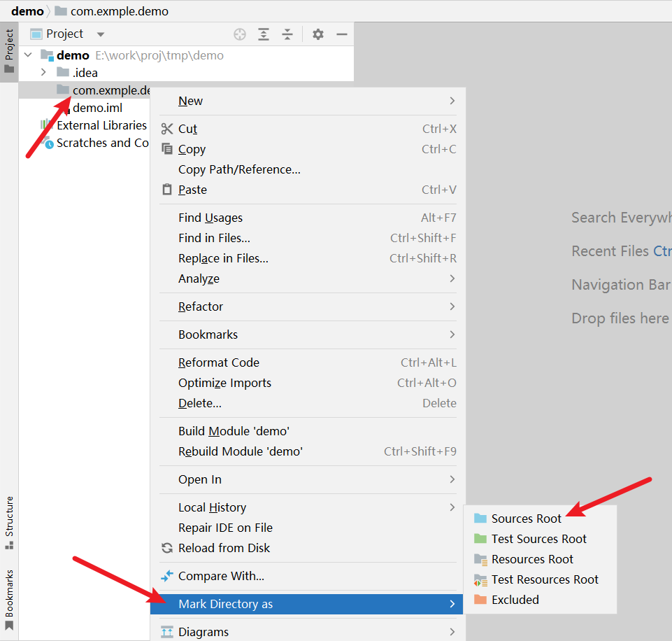Open Project panel gear options
The height and width of the screenshot is (641, 672).
pos(317,34)
